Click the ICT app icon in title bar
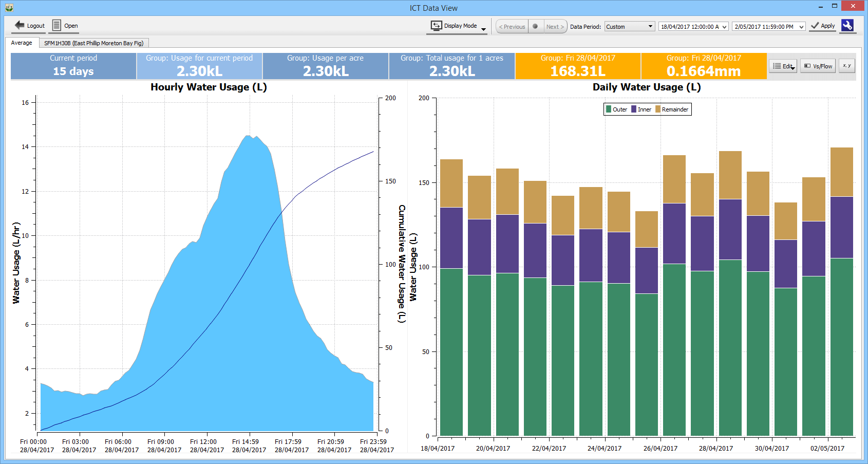 [x=9, y=8]
